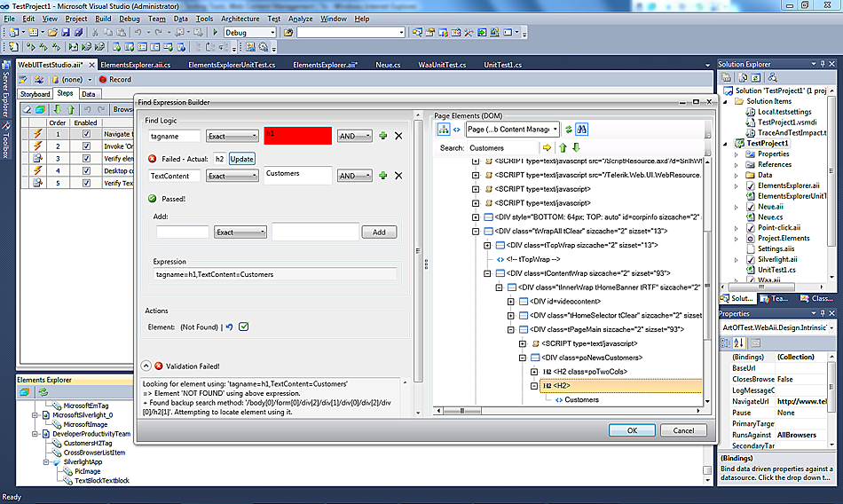Viewport: 843px width, 504px height.
Task: Click the Start Debugging play icon
Action: [x=215, y=32]
